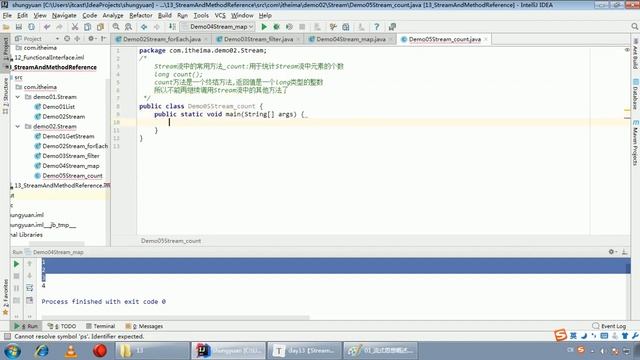Open the Project Structure toolbar icon
The width and height of the screenshot is (640, 360).
point(346,27)
